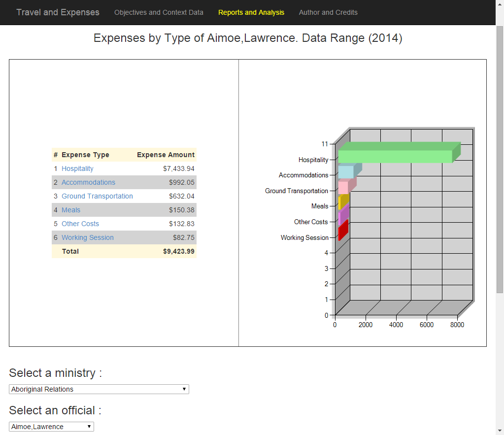Open the Working Session expense link
This screenshot has width=504, height=435.
[88, 237]
